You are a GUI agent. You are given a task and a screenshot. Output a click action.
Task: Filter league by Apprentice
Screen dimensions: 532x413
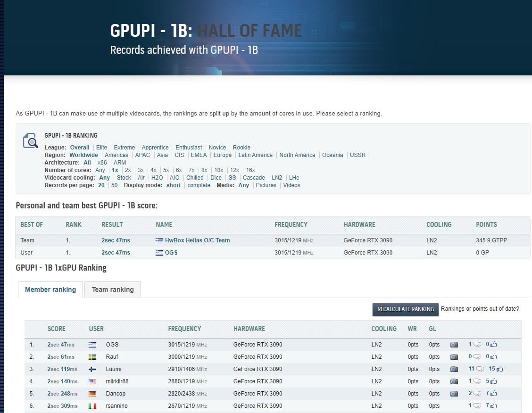(155, 148)
